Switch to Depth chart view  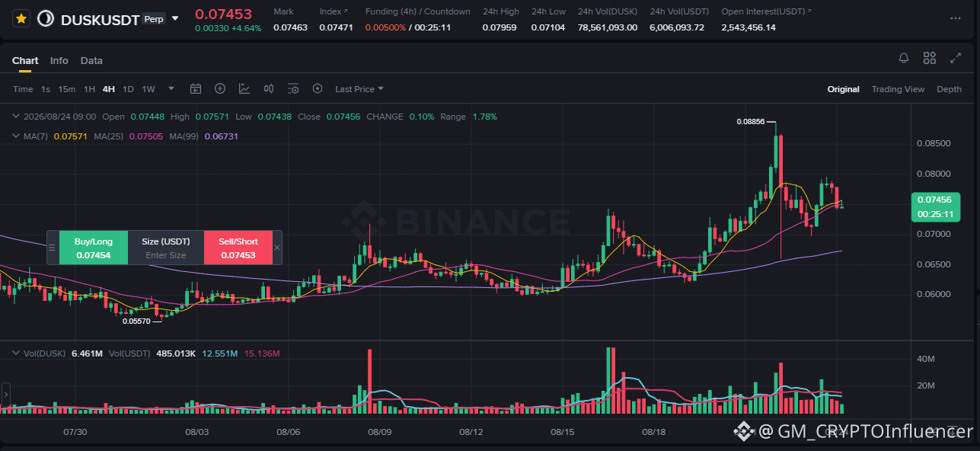[x=949, y=89]
